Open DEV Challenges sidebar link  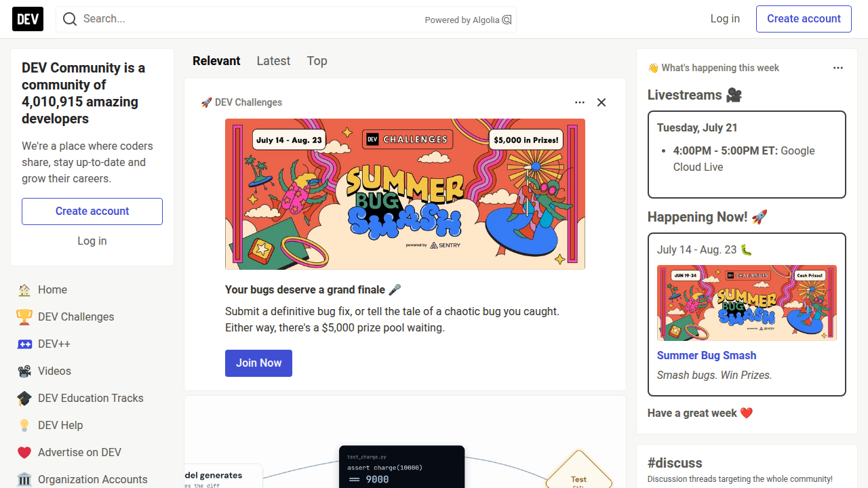(92, 317)
